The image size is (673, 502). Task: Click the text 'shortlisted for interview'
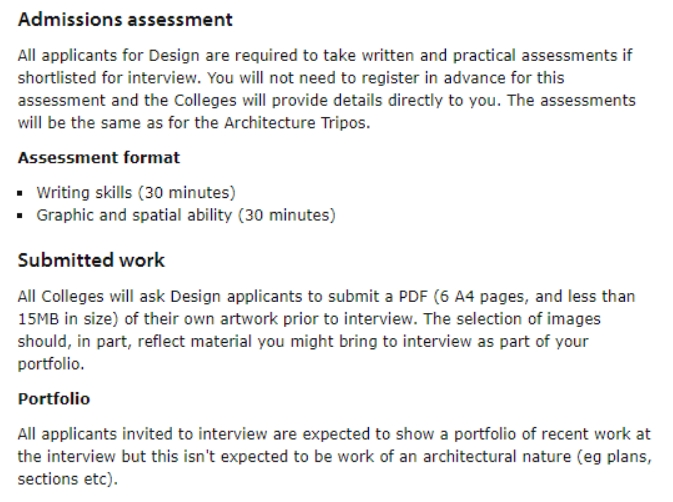109,78
